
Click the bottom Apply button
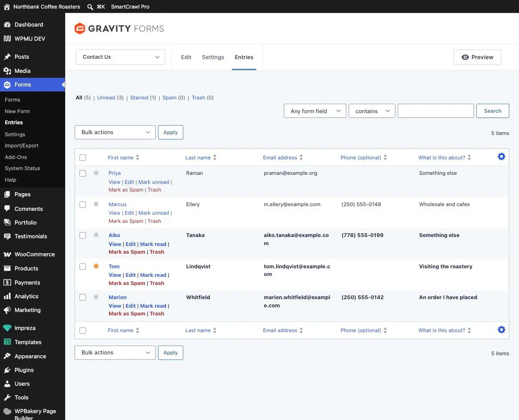coord(171,353)
